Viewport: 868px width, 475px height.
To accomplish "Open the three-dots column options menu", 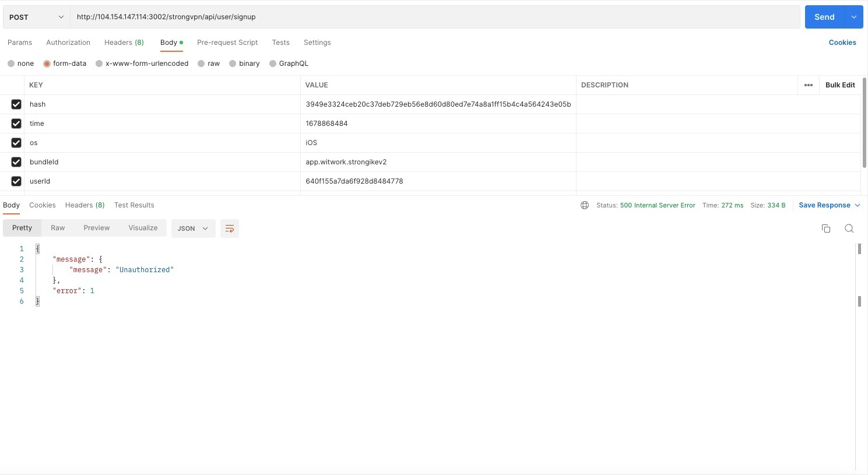I will point(809,85).
